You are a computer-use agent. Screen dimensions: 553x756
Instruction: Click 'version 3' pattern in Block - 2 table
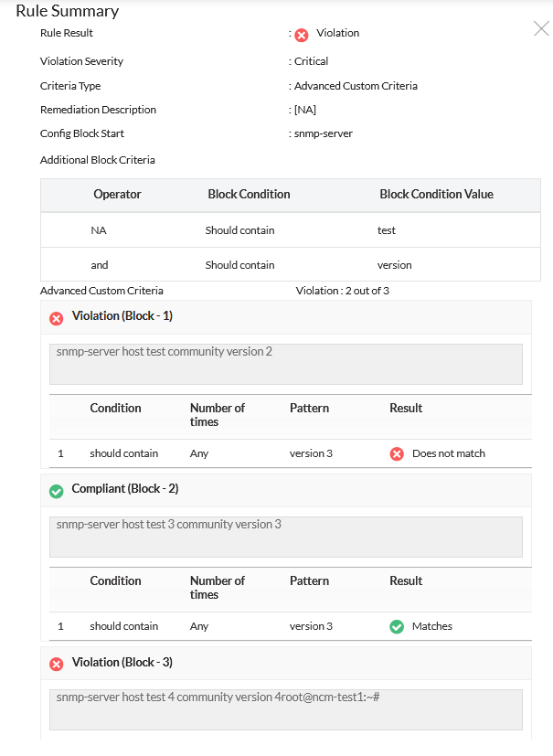[x=311, y=626]
